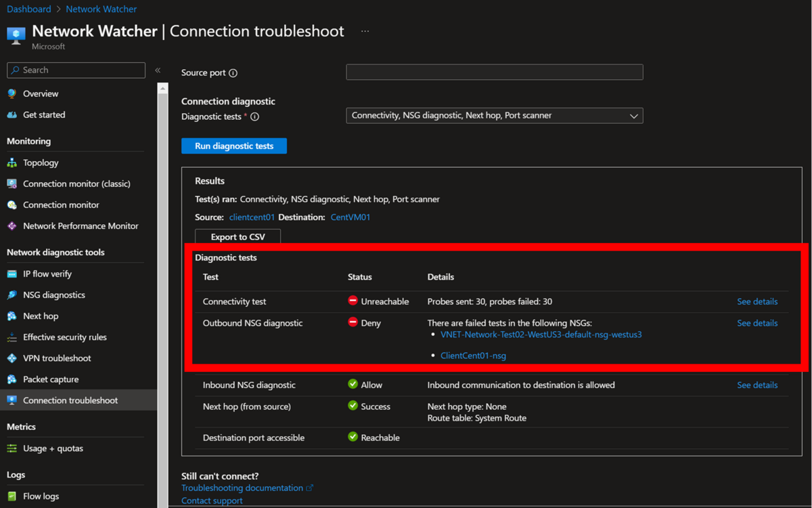Select Topology from the sidebar

[x=41, y=163]
